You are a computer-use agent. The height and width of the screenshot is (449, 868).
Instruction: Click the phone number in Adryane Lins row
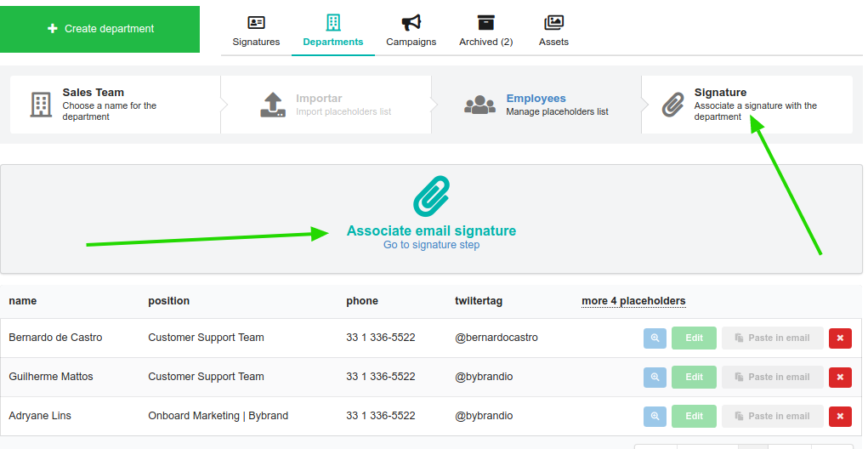[x=380, y=416]
